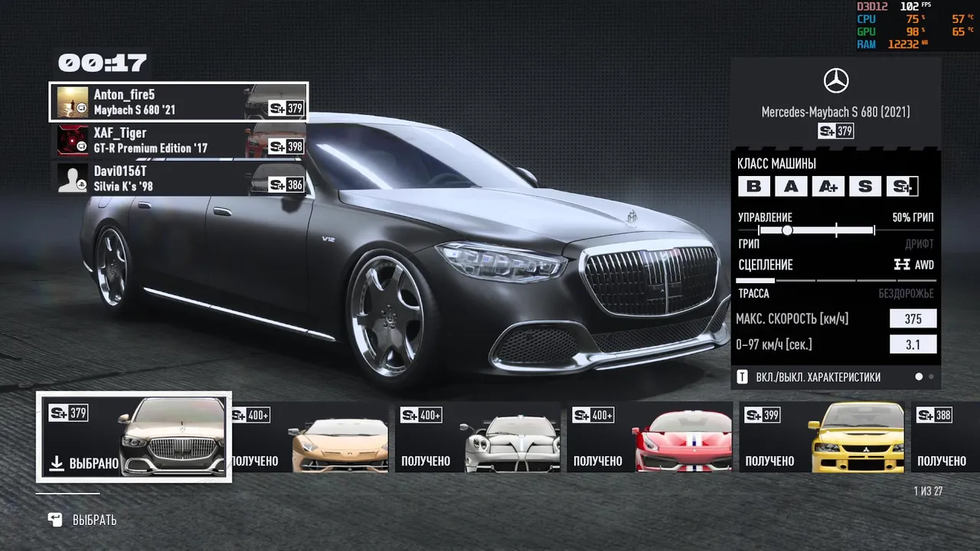The image size is (980, 551).
Task: Adjust the handling grip/drift slider knob
Action: (787, 230)
